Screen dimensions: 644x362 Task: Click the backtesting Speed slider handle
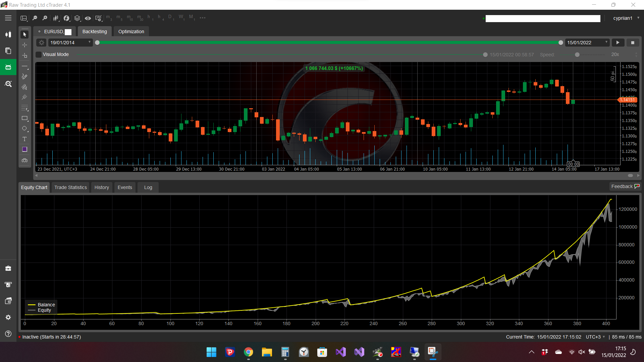[x=577, y=55]
